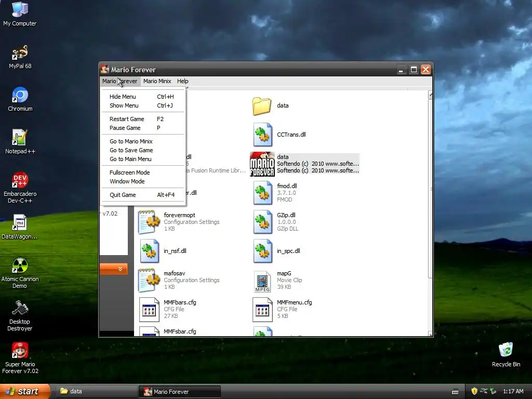Select Restart Game from menu

coord(142,119)
